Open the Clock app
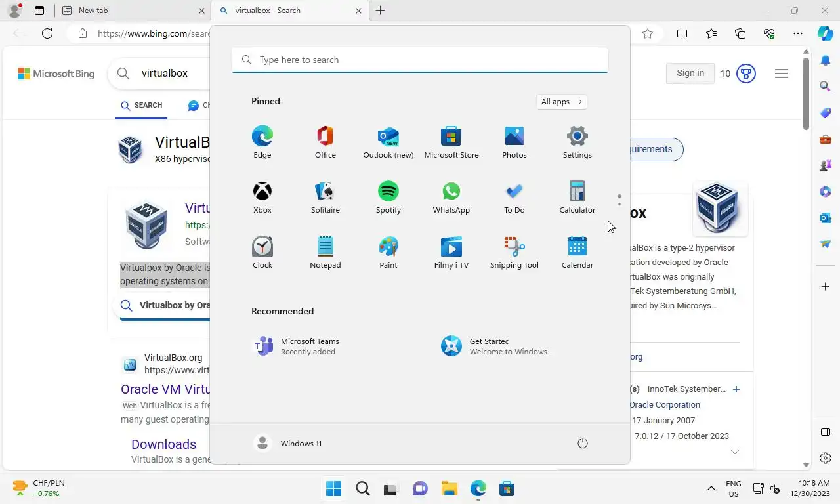Viewport: 840px width, 504px height. 262,253
